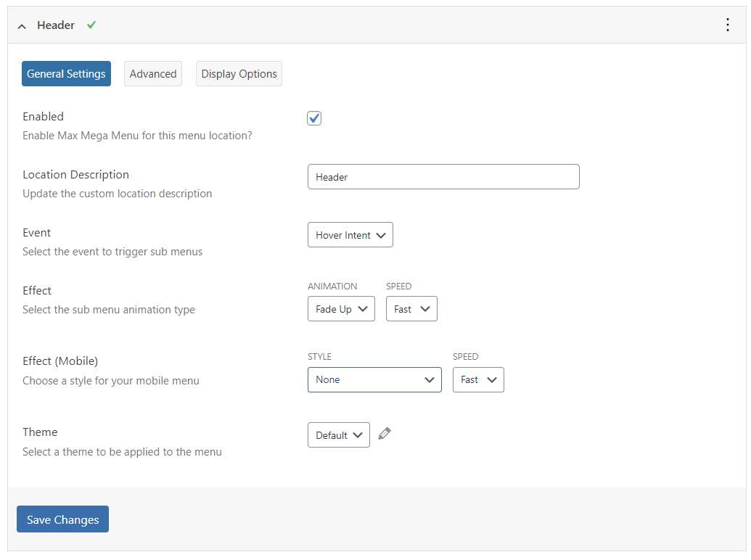Open the Advanced tab
Viewport: 751px width, 560px height.
(x=153, y=74)
